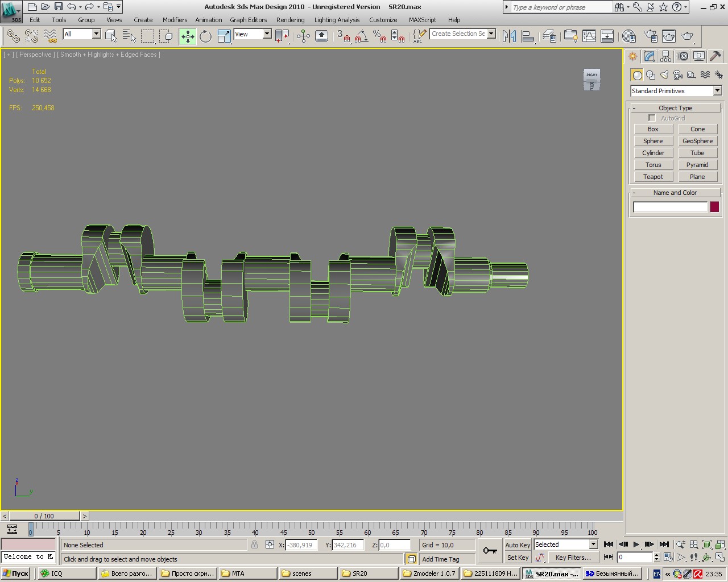Open the Key Filters dialog
This screenshot has width=728, height=582.
(x=573, y=558)
